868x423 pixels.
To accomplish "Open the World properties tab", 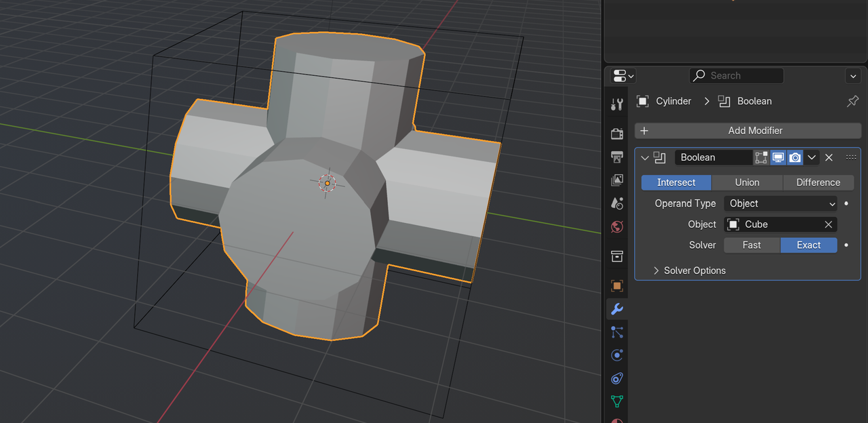I will [616, 226].
